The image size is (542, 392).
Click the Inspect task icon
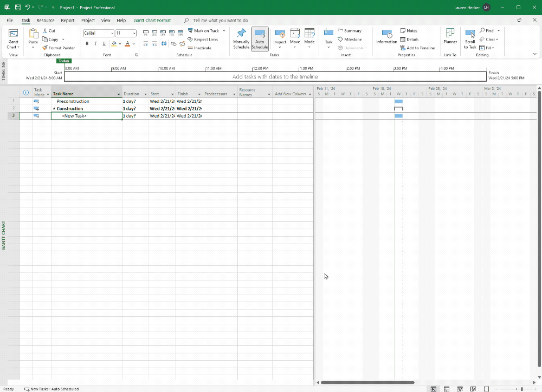click(x=280, y=34)
